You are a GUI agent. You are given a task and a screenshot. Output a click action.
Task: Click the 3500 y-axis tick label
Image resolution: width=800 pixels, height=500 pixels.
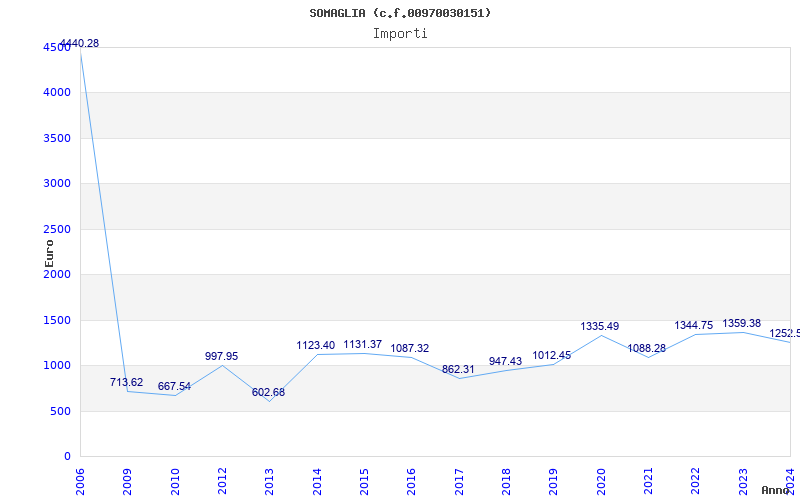click(57, 138)
